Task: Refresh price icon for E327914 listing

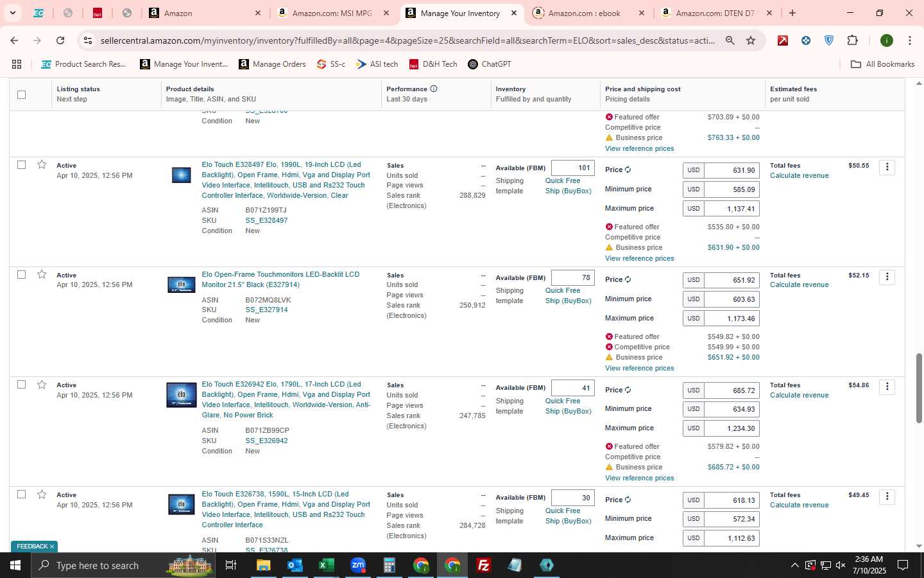Action: [x=628, y=280]
